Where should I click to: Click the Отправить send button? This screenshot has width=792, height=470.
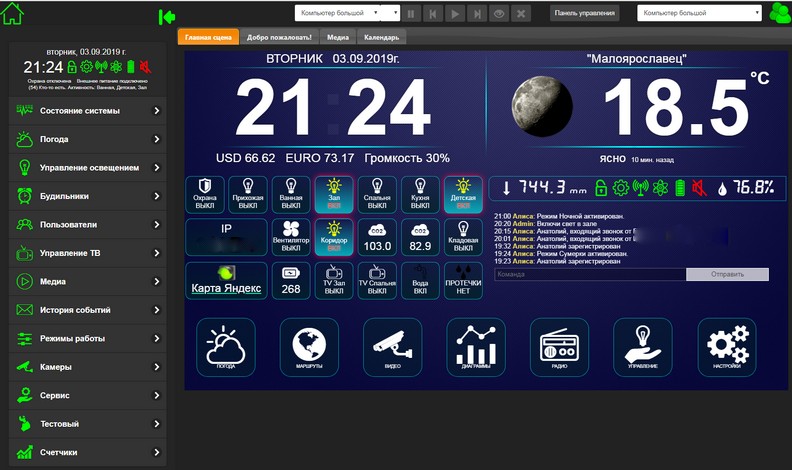tap(727, 274)
